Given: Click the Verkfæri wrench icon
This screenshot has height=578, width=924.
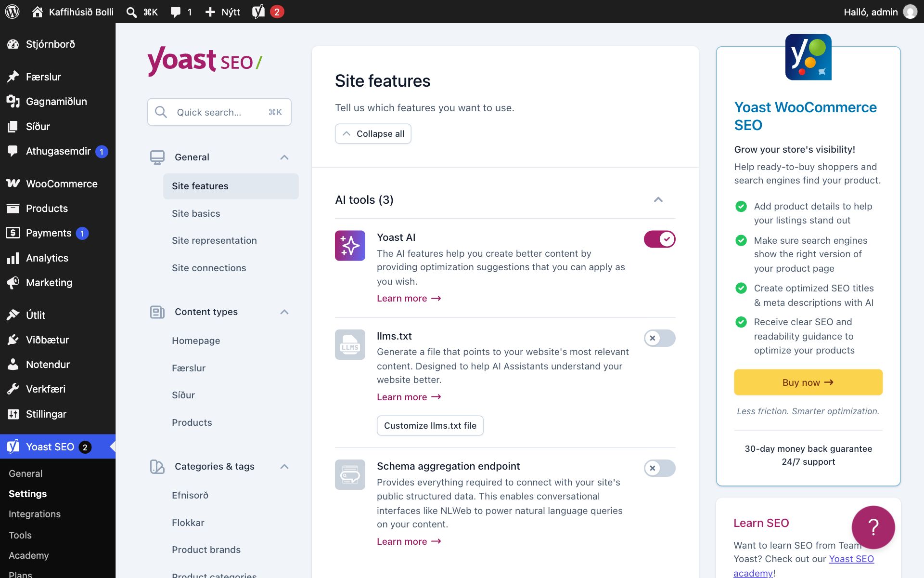Looking at the screenshot, I should (x=13, y=389).
